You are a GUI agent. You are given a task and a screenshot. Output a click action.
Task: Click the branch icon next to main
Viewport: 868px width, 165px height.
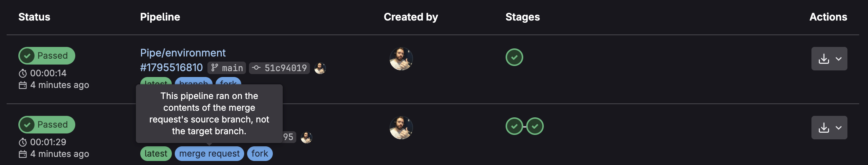point(215,68)
